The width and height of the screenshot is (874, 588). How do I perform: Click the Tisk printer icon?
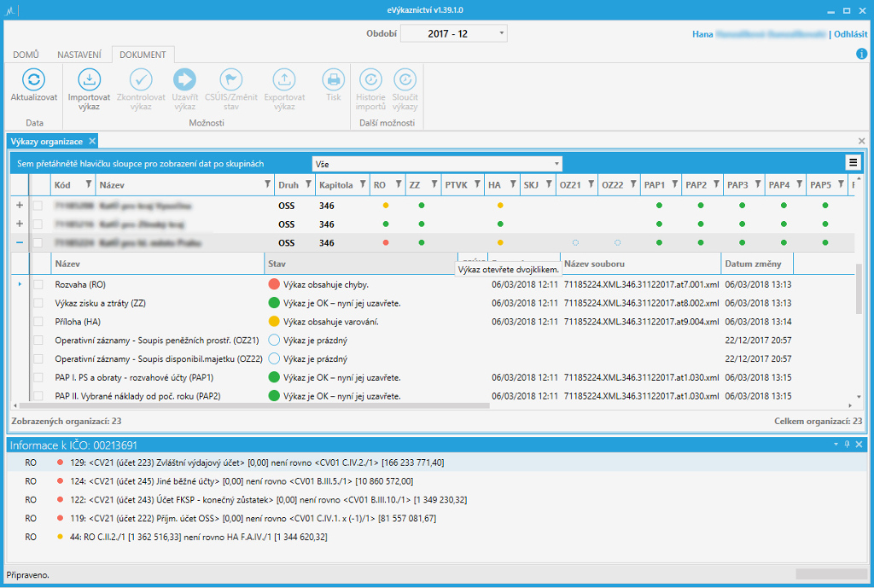click(333, 80)
